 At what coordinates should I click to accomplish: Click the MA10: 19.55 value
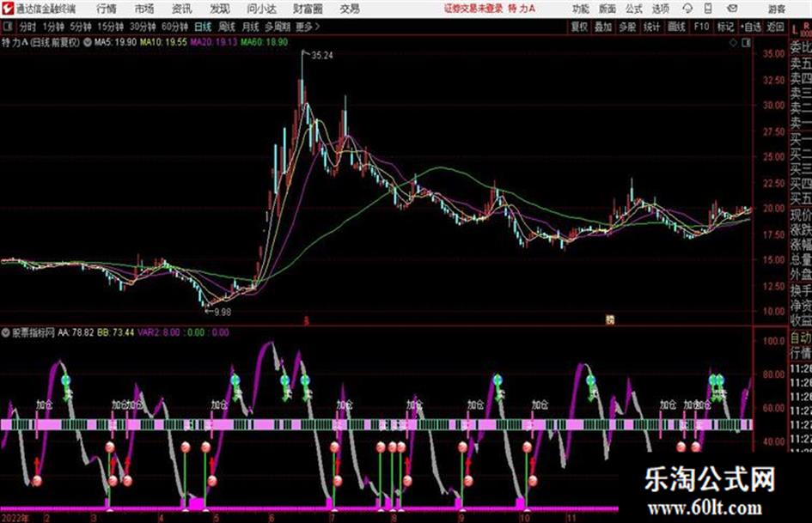pos(163,42)
